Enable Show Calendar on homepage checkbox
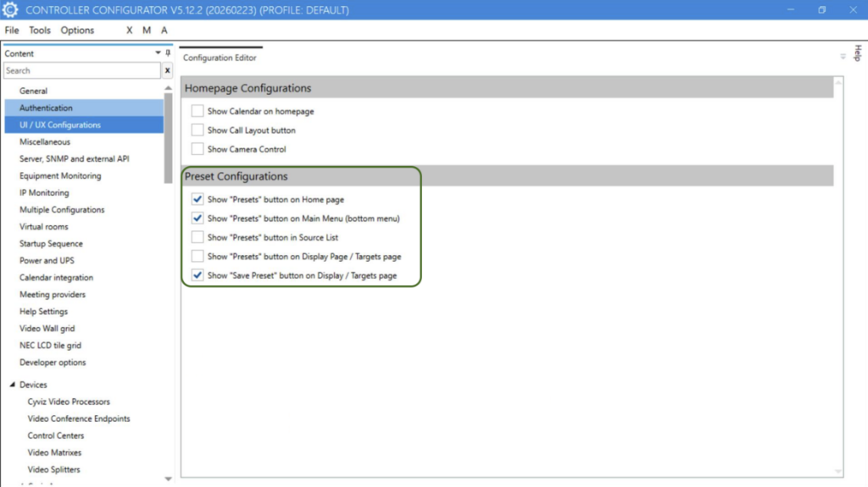This screenshot has width=868, height=487. click(x=198, y=111)
